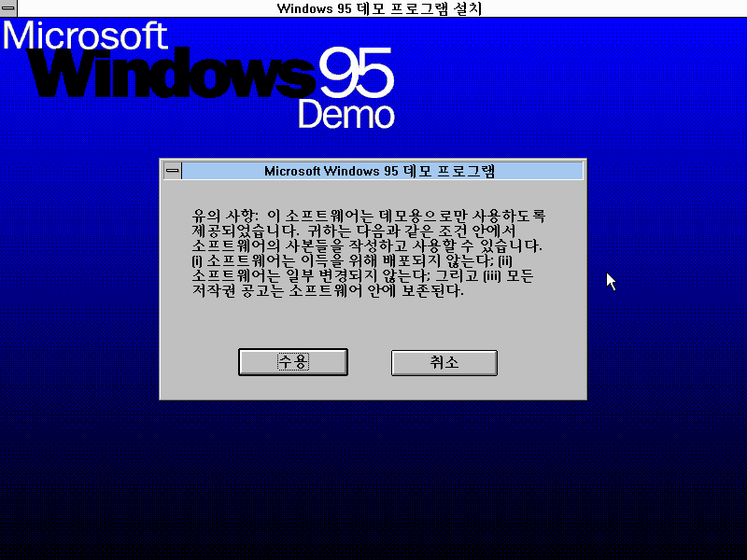The width and height of the screenshot is (747, 560).
Task: Click the text line starting with '유의 사항:'
Action: (x=368, y=216)
